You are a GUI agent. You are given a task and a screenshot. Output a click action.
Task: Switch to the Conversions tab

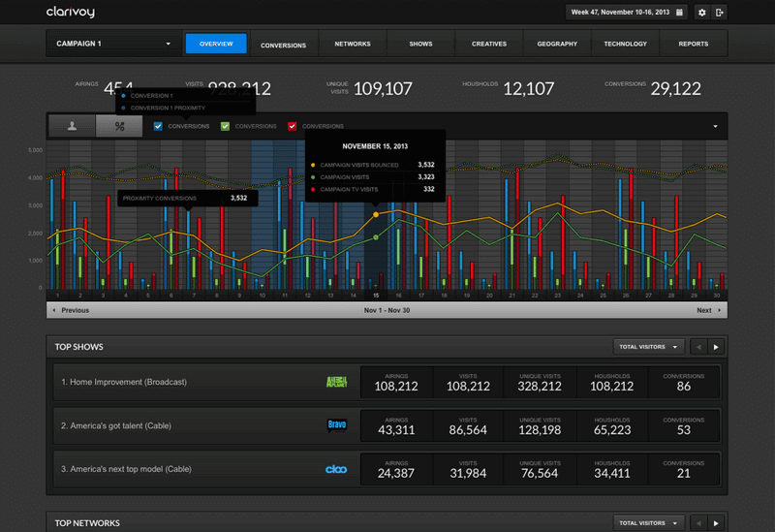(x=283, y=45)
